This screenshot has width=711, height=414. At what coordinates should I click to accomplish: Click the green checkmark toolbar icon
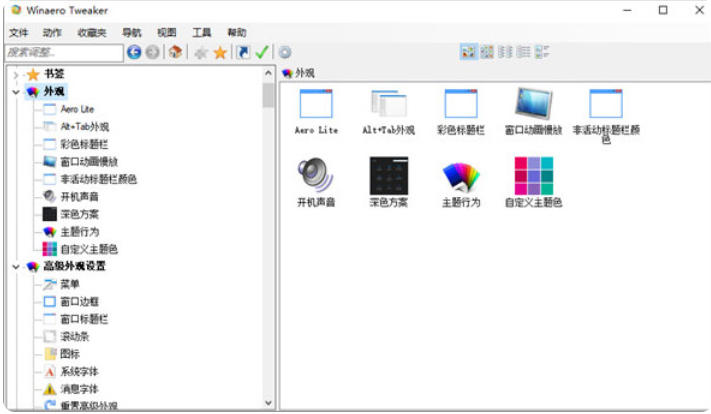[262, 52]
